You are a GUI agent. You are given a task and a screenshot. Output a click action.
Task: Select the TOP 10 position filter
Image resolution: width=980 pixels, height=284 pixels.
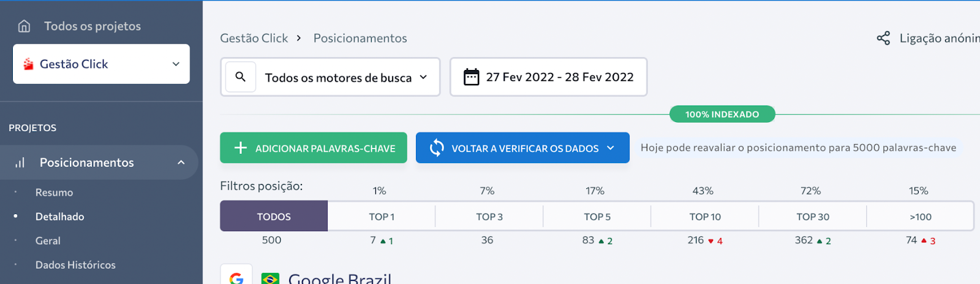coord(705,217)
